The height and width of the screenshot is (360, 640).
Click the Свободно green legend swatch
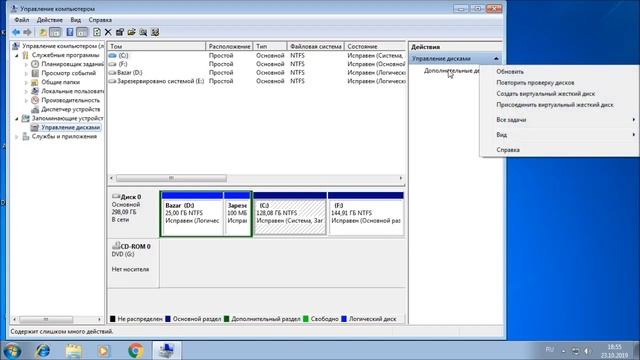point(306,319)
